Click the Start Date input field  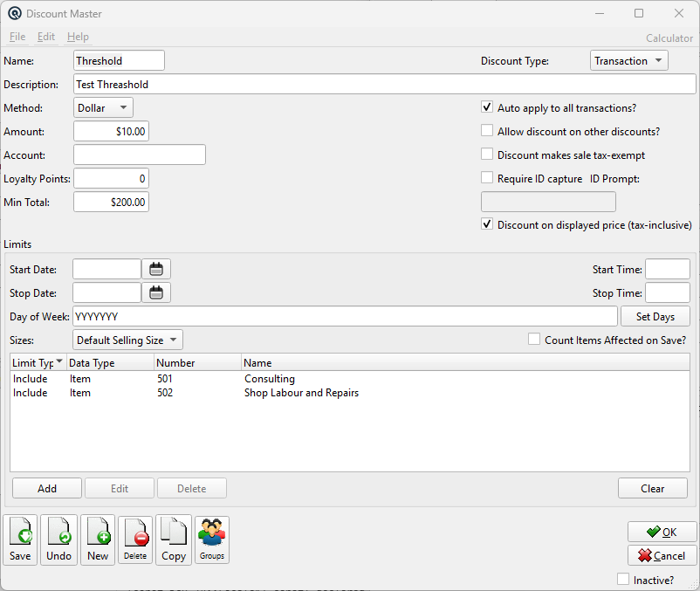coord(107,269)
